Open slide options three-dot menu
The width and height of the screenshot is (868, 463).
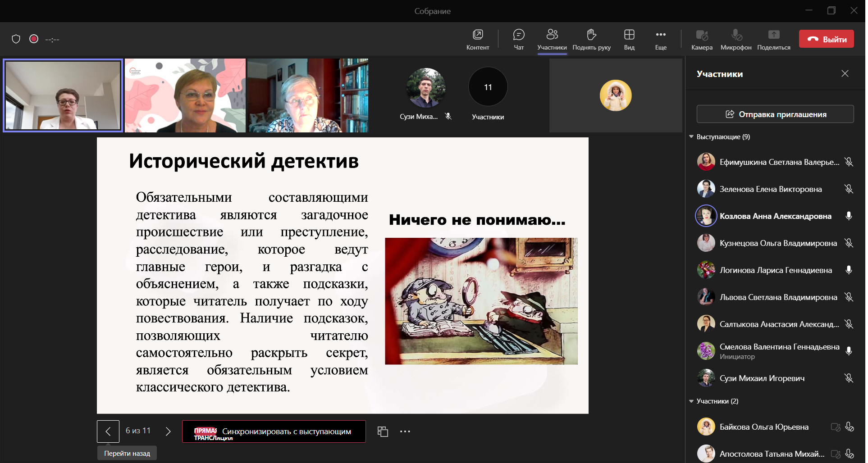pyautogui.click(x=405, y=431)
